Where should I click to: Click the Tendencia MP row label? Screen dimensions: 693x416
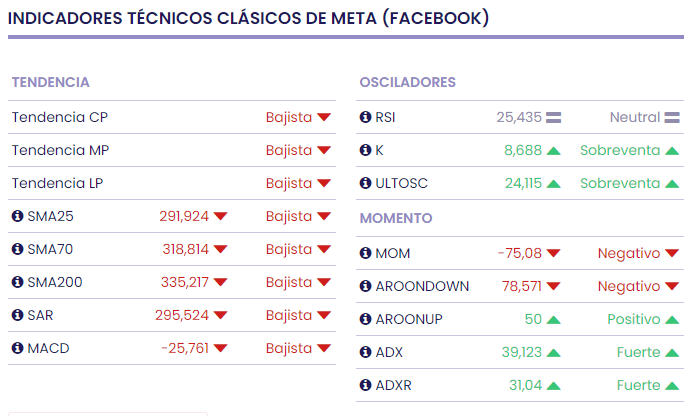click(x=61, y=150)
